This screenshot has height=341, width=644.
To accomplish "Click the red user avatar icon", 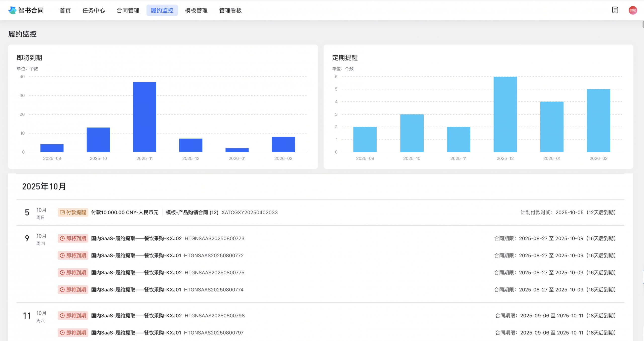I will tap(633, 10).
